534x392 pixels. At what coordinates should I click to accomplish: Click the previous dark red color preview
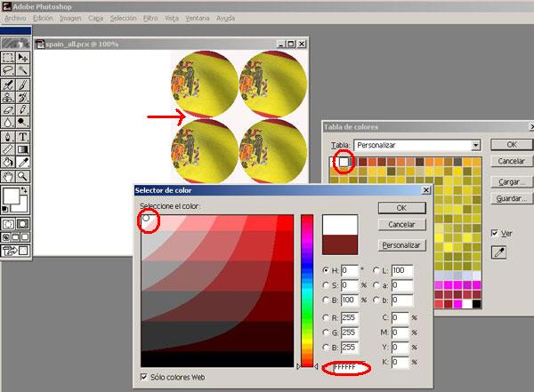point(340,244)
